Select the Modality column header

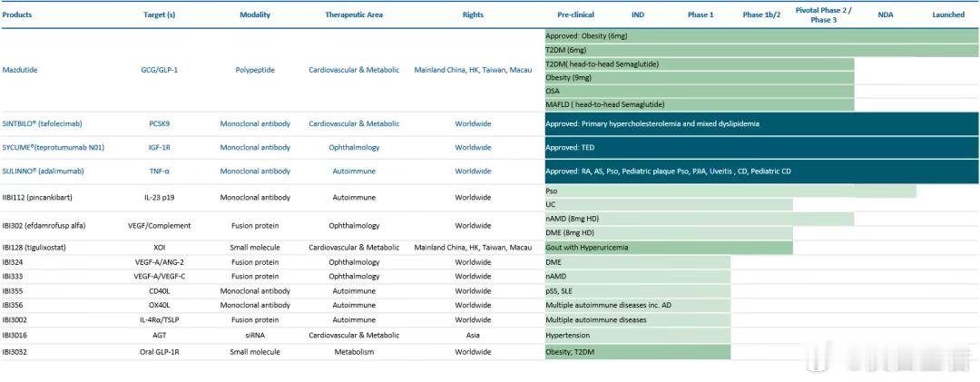[255, 15]
